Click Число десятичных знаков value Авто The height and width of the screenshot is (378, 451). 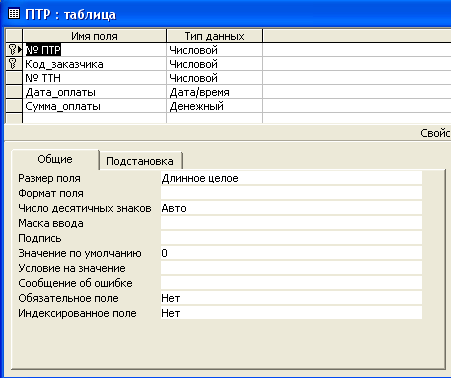[291, 208]
